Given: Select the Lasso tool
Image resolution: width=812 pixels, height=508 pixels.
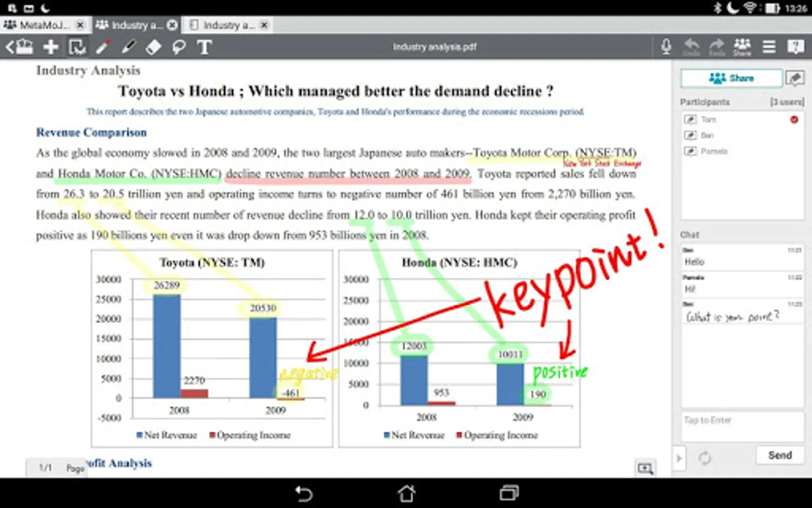Looking at the screenshot, I should tap(179, 47).
